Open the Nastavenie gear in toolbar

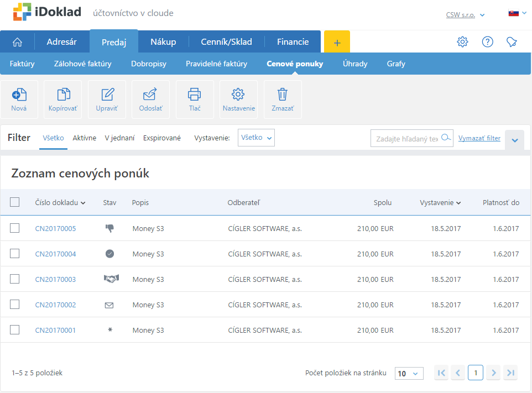238,95
